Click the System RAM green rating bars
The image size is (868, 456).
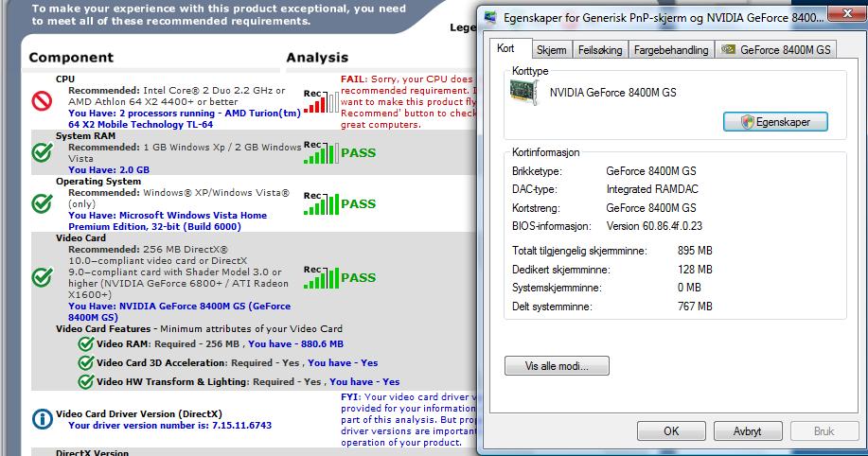click(321, 152)
